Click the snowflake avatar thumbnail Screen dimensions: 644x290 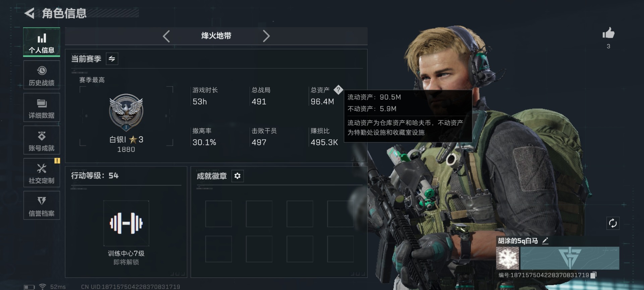pyautogui.click(x=507, y=258)
